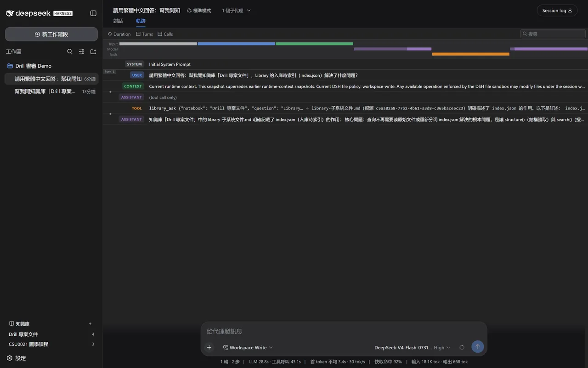Click the 1 輪 · 2 步 status entry
The height and width of the screenshot is (368, 588).
point(230,362)
